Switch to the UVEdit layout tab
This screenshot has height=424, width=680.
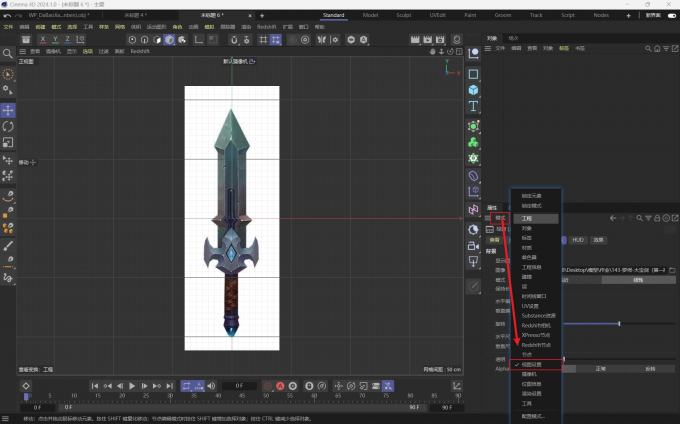click(437, 15)
